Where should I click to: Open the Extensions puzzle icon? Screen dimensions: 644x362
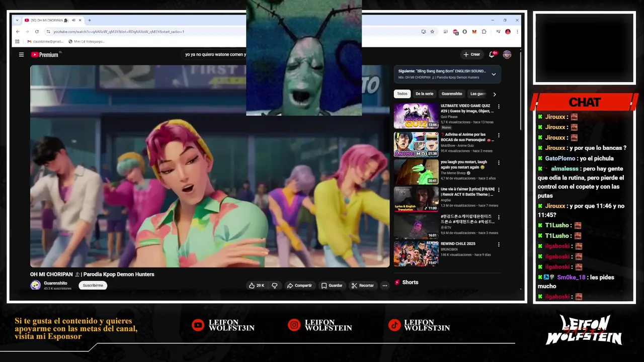tap(484, 32)
